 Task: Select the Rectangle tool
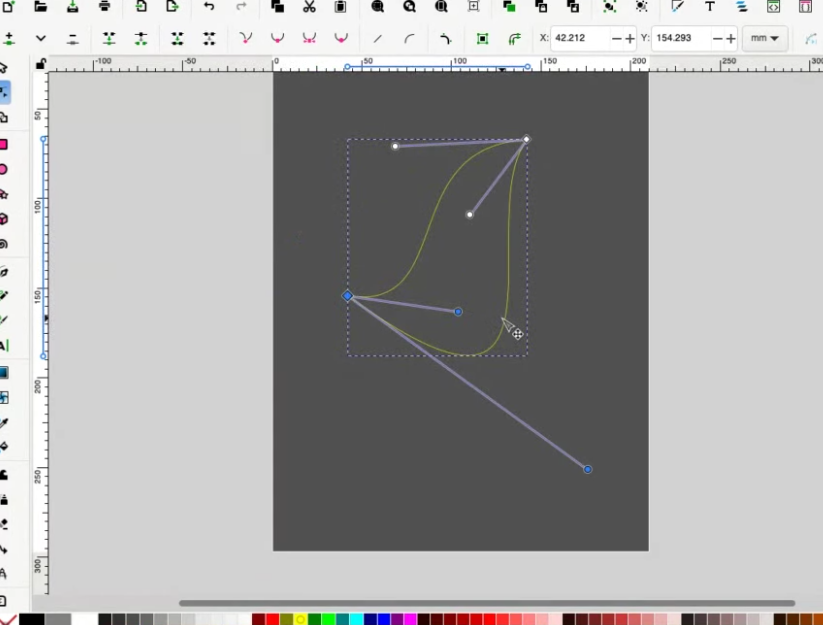click(x=4, y=144)
